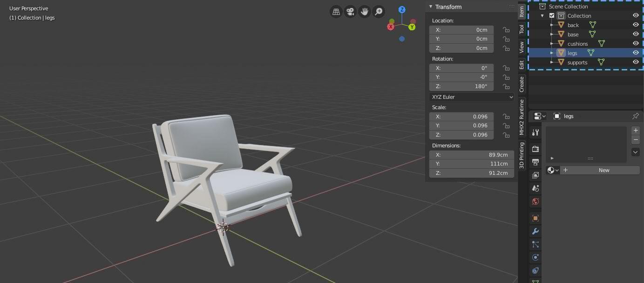The height and width of the screenshot is (283, 644).
Task: Open the XYZ Euler rotation mode dropdown
Action: [x=471, y=97]
